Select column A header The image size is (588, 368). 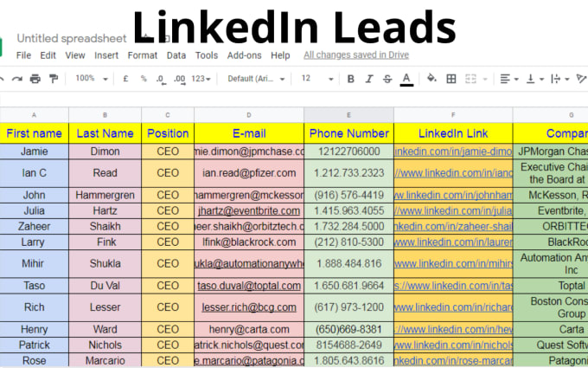click(34, 115)
